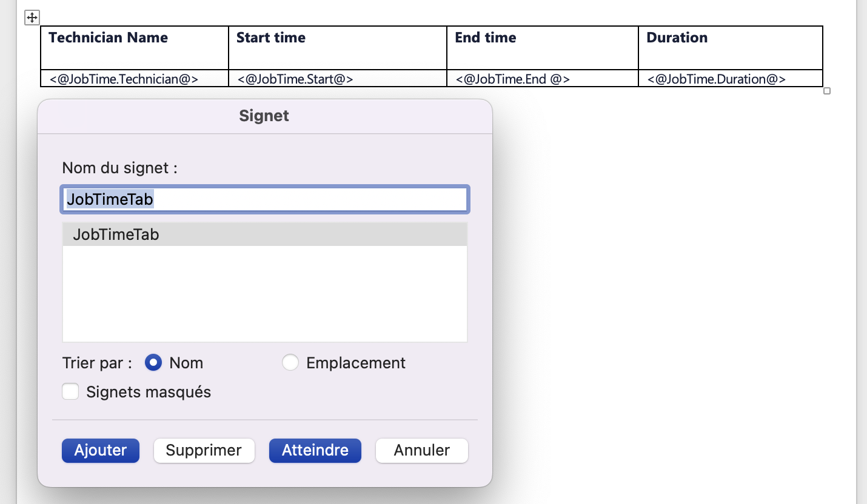Select JobTimeTab in the bookmark list
The image size is (867, 504).
(x=265, y=234)
